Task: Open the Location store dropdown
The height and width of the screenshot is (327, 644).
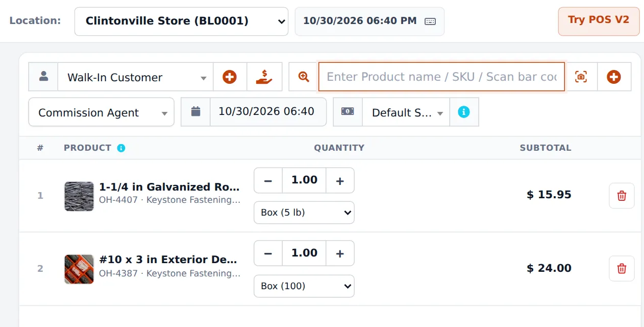Action: (x=181, y=21)
